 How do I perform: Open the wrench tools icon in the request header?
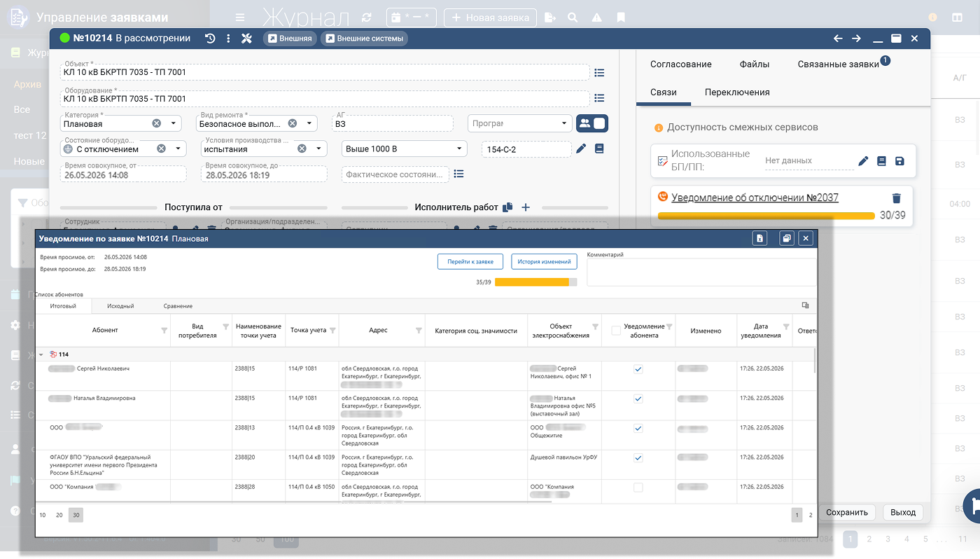pyautogui.click(x=246, y=39)
